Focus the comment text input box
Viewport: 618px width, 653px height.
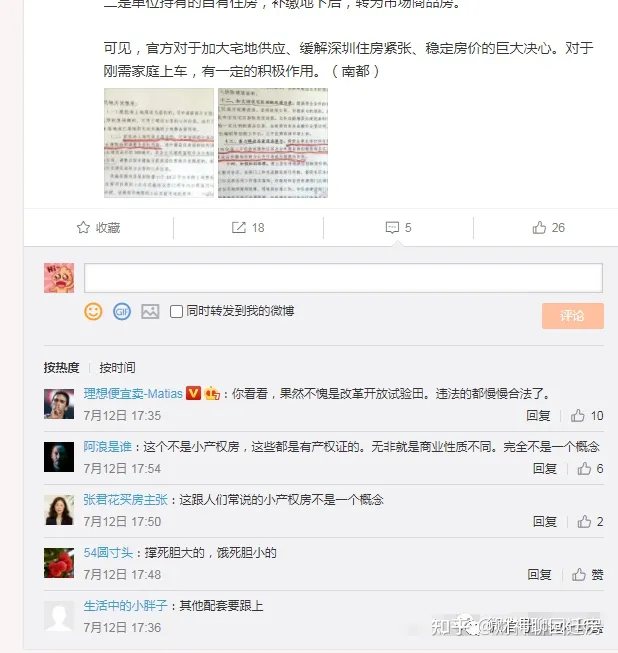click(343, 278)
